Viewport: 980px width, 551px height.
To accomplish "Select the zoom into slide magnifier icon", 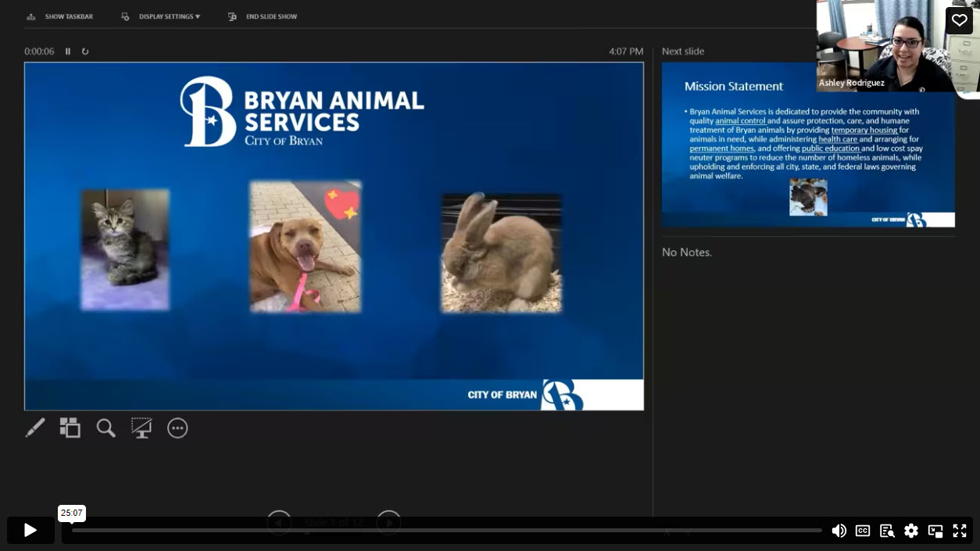I will point(106,428).
